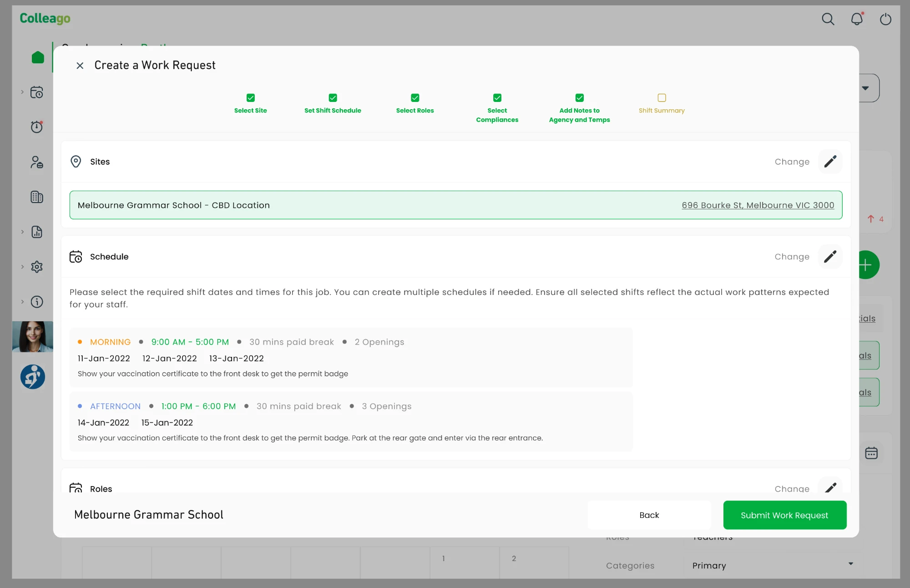Click Change next to Sites
Screen dimensions: 910x588
(x=792, y=162)
